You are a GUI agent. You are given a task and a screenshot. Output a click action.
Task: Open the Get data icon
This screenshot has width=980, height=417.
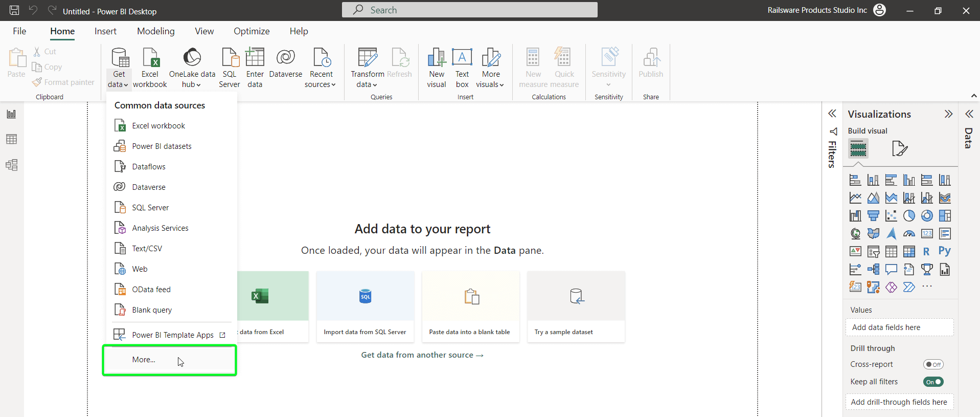pyautogui.click(x=119, y=58)
